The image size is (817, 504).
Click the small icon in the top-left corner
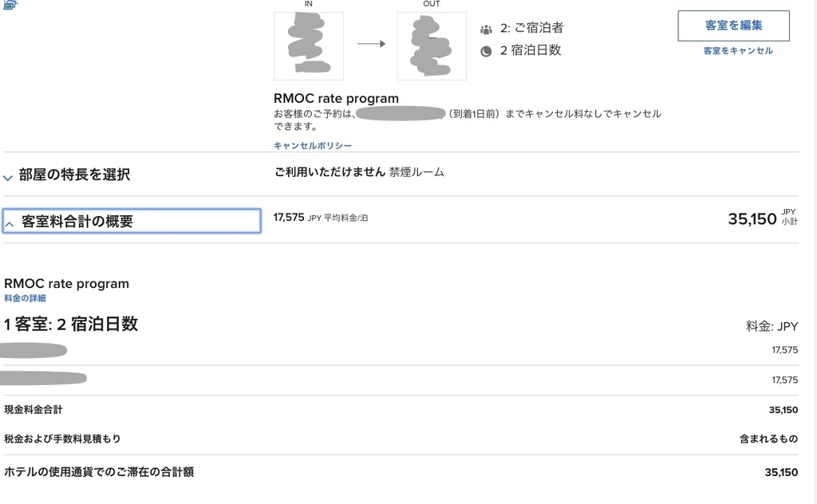tap(10, 4)
